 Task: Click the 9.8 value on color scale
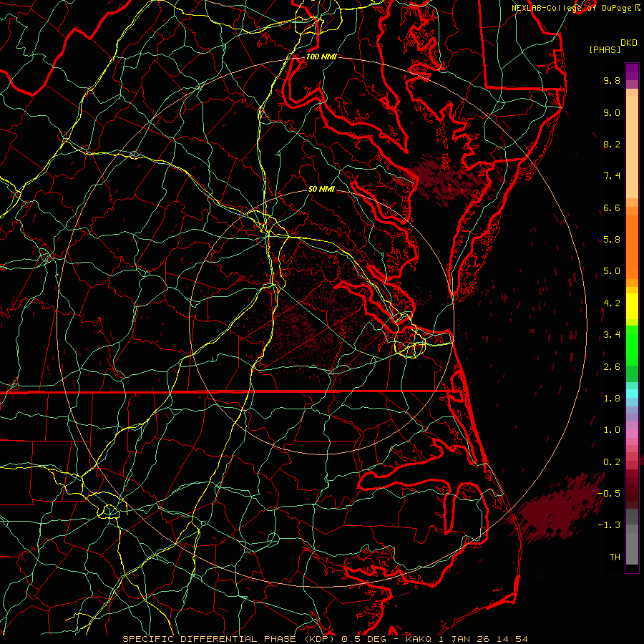(612, 80)
